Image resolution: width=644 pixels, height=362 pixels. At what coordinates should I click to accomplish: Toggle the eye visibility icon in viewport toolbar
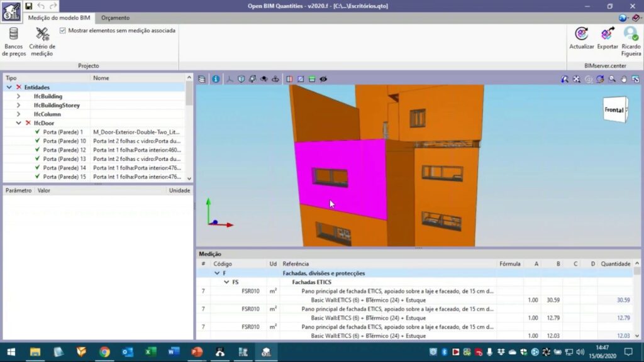click(323, 79)
